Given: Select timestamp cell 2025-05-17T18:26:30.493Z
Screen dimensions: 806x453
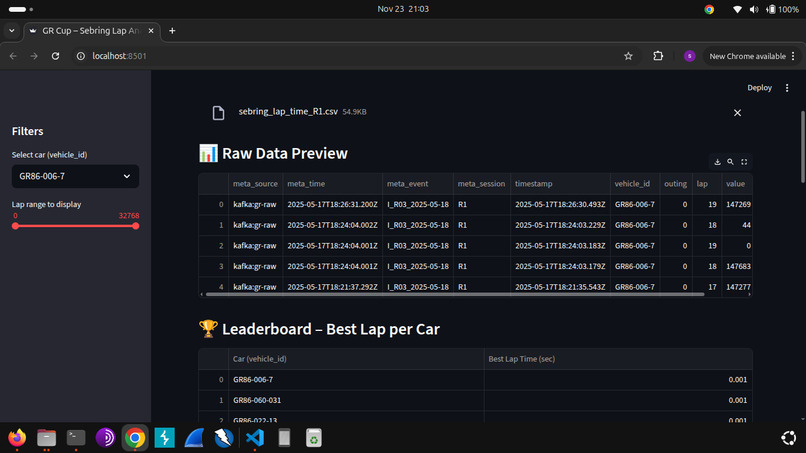Looking at the screenshot, I should (x=560, y=205).
